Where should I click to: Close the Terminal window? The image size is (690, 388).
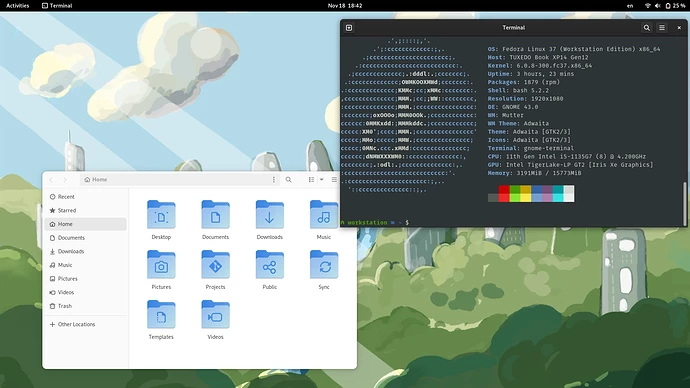[x=679, y=28]
